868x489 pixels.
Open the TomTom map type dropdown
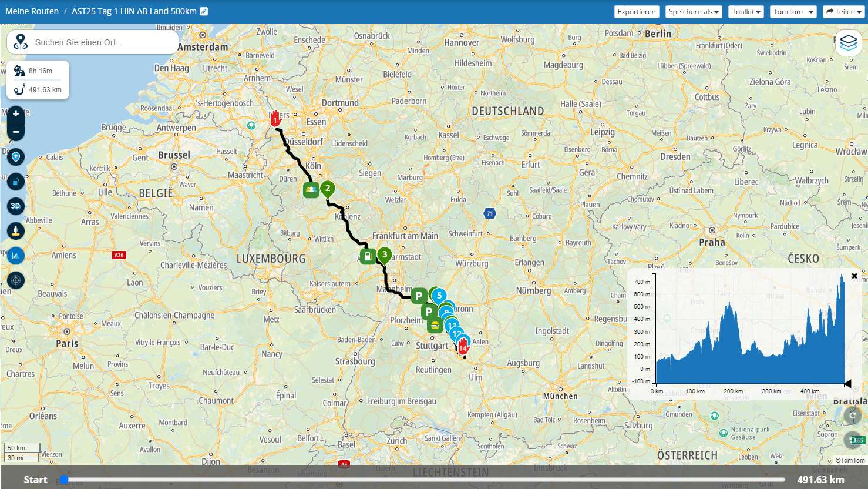click(x=792, y=12)
